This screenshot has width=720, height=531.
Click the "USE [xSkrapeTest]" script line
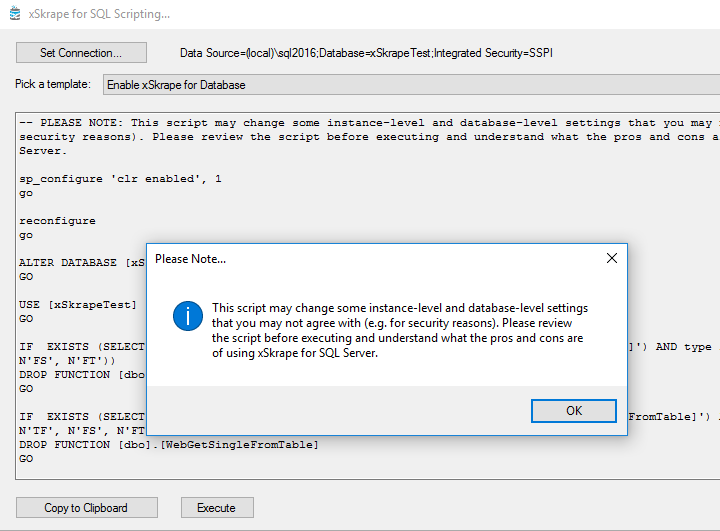[x=78, y=305]
